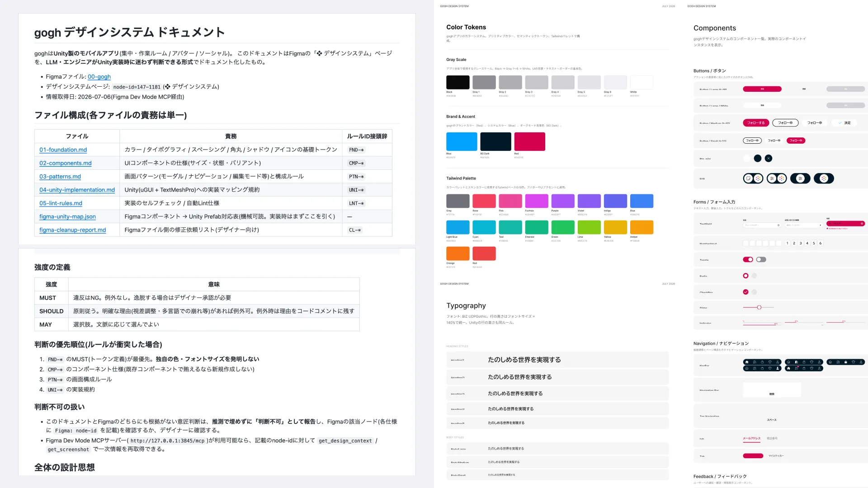The image size is (868, 488).
Task: Click T-shirt icon in first NavBar
Action: 770,362
